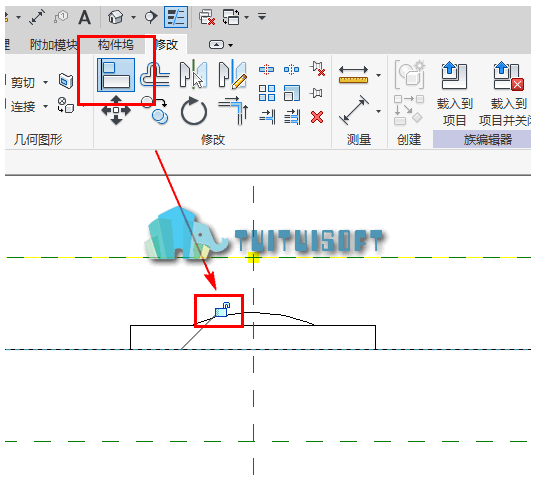Expand the 连接 dropdown arrow
The width and height of the screenshot is (538, 483).
pyautogui.click(x=45, y=106)
